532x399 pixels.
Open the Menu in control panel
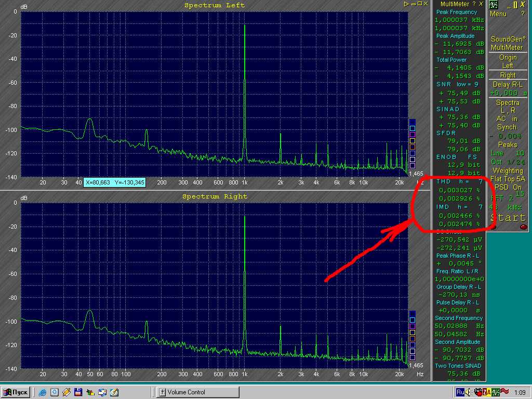pos(498,14)
